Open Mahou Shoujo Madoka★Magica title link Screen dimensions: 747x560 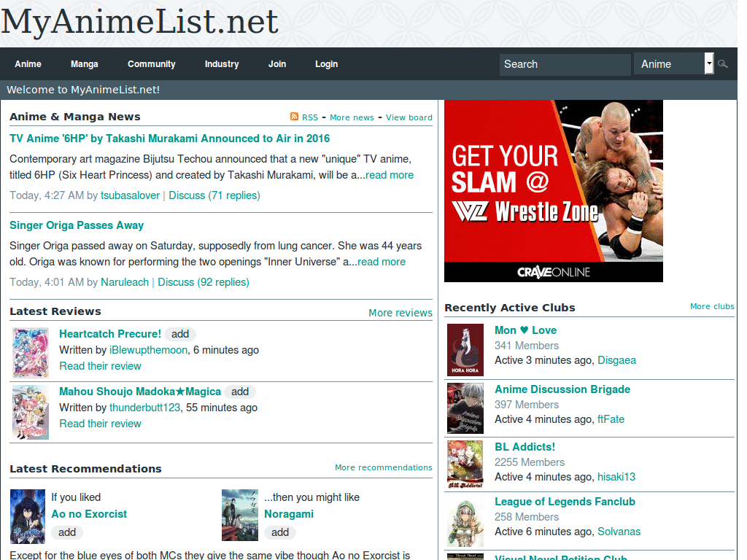click(140, 392)
